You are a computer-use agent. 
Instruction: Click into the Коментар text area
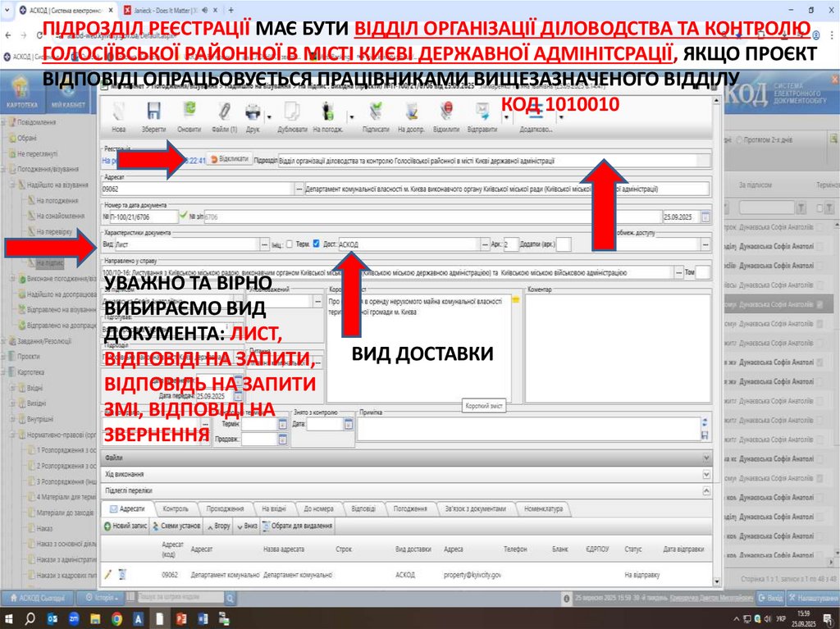[619, 349]
